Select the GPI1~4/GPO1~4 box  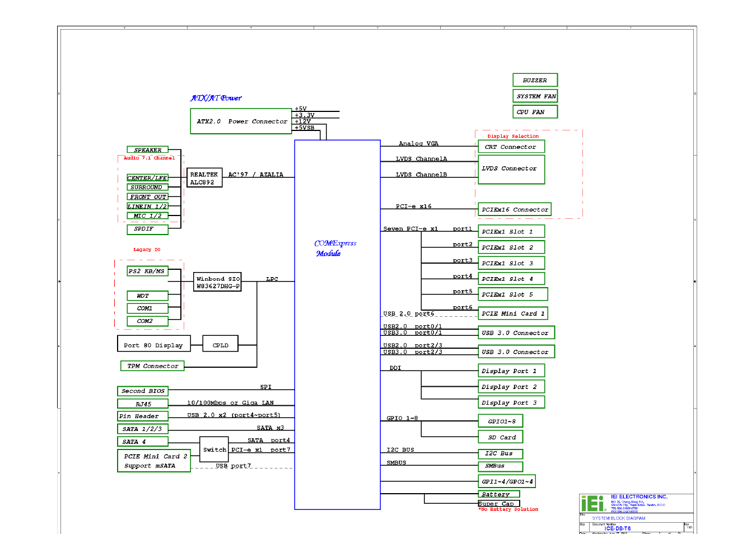(x=507, y=481)
